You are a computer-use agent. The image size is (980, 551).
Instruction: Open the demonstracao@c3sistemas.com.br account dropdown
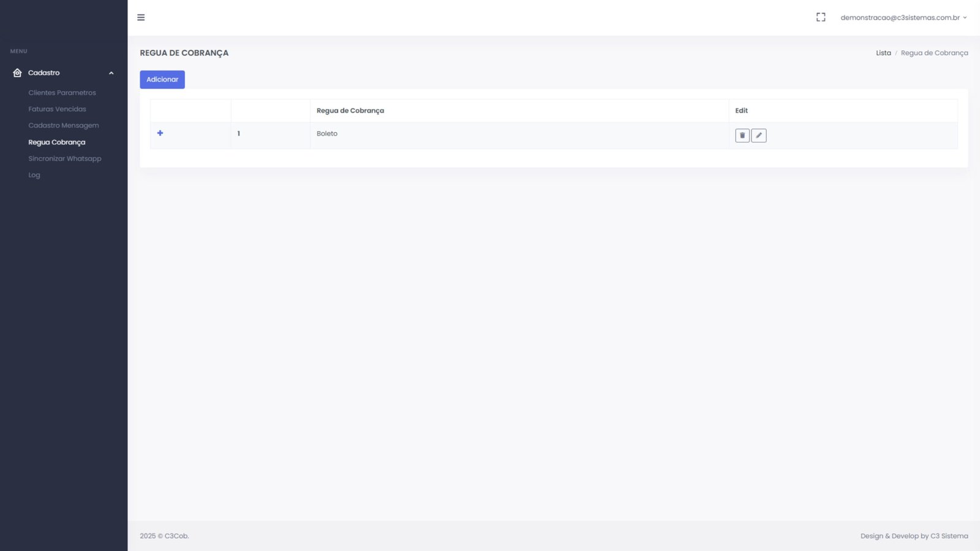[x=903, y=18]
